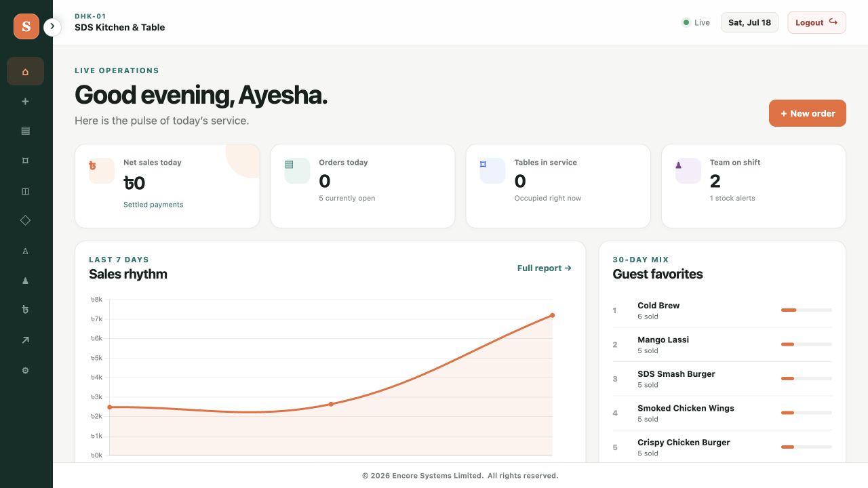Image resolution: width=868 pixels, height=488 pixels.
Task: Click the Good evening, Ayesha greeting
Action: [201, 95]
